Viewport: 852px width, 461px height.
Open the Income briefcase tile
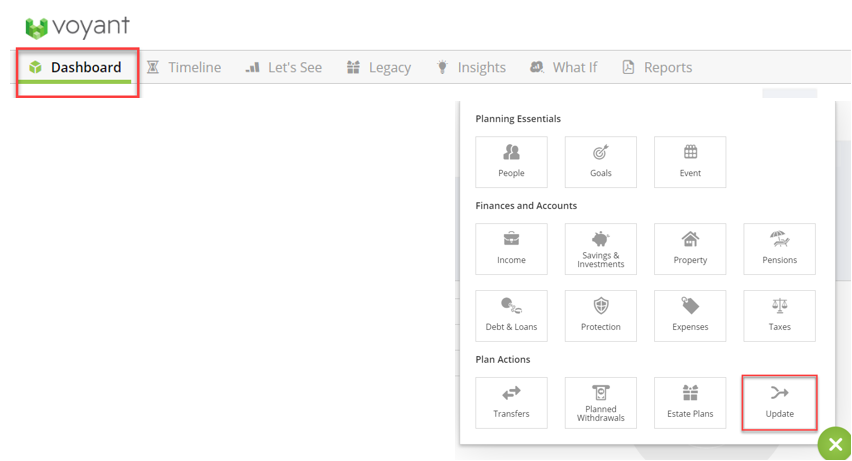coord(511,249)
